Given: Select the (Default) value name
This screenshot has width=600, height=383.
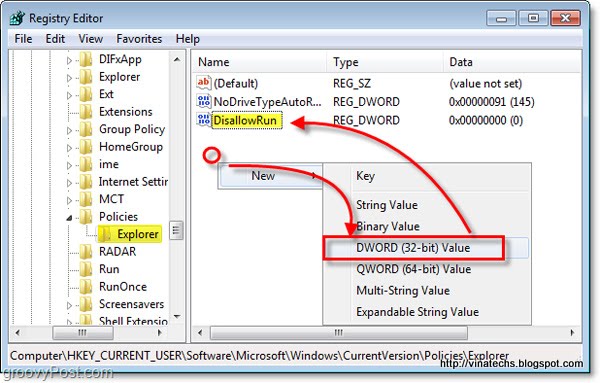Looking at the screenshot, I should point(236,83).
